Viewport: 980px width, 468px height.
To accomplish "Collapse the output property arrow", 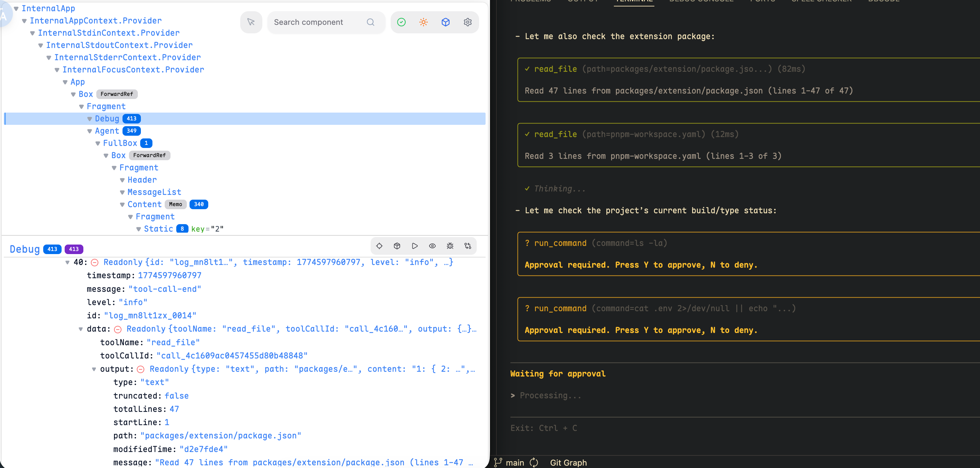I will click(x=94, y=369).
